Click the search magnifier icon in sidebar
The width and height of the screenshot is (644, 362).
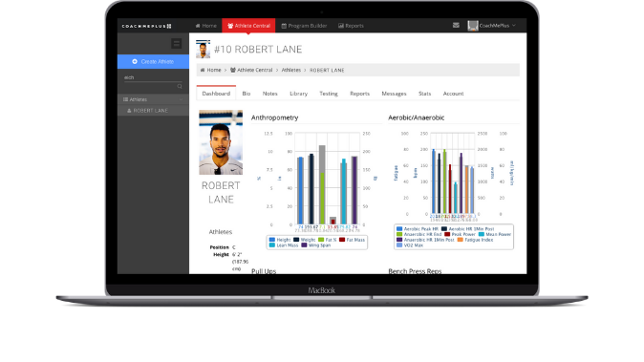[x=180, y=86]
